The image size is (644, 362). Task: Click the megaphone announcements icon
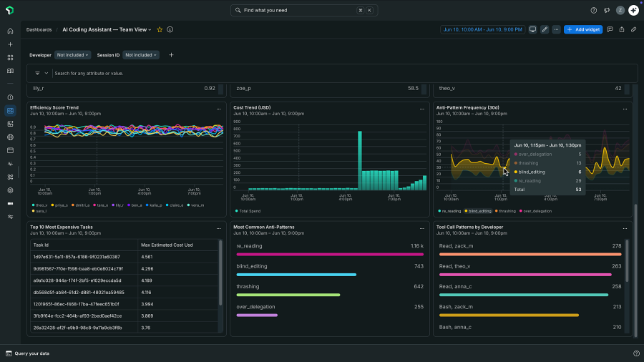pyautogui.click(x=607, y=11)
